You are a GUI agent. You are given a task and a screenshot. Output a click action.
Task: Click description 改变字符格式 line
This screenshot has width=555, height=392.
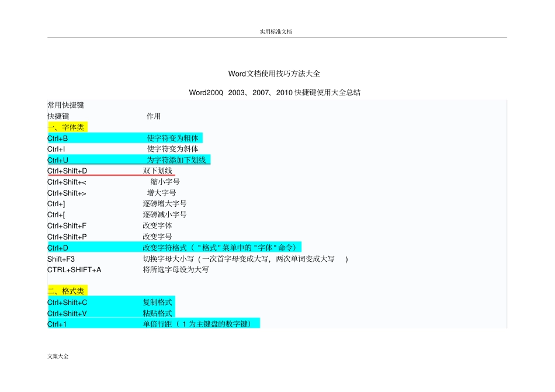pyautogui.click(x=220, y=248)
